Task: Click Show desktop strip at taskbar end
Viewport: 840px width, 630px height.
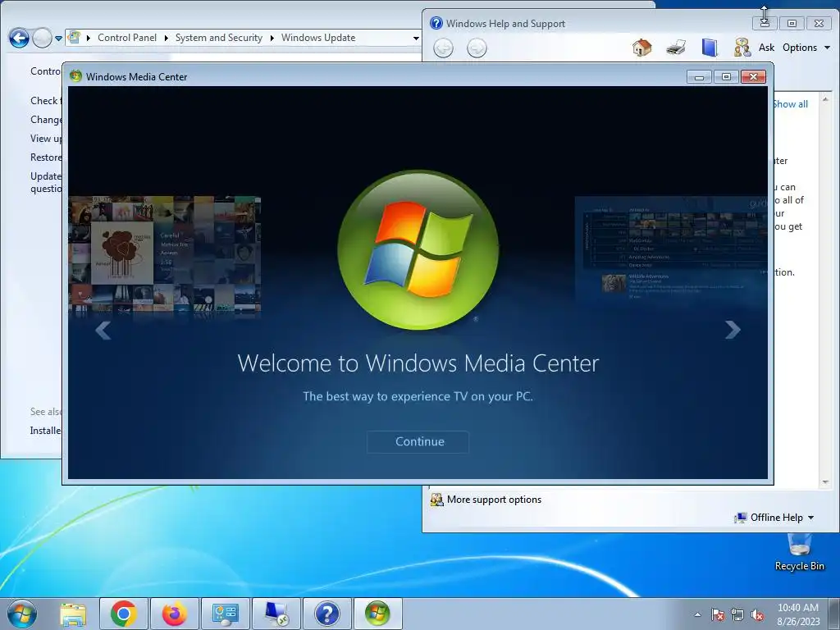Action: tap(834, 614)
